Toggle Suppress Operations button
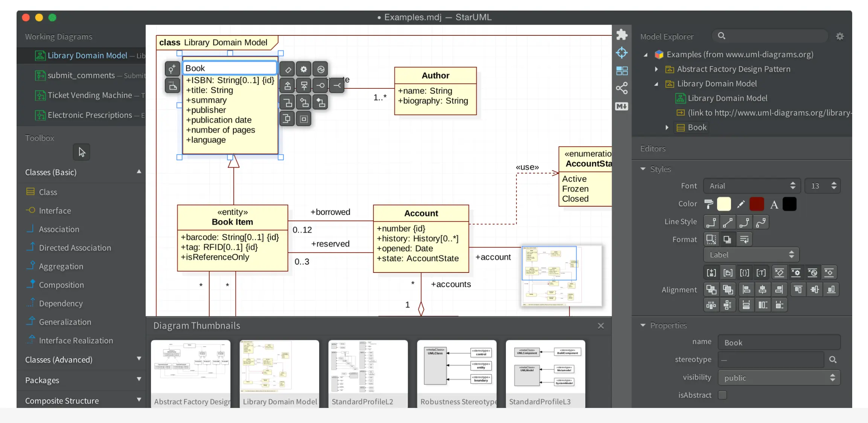Screen dimensions: 868x423 click(796, 272)
